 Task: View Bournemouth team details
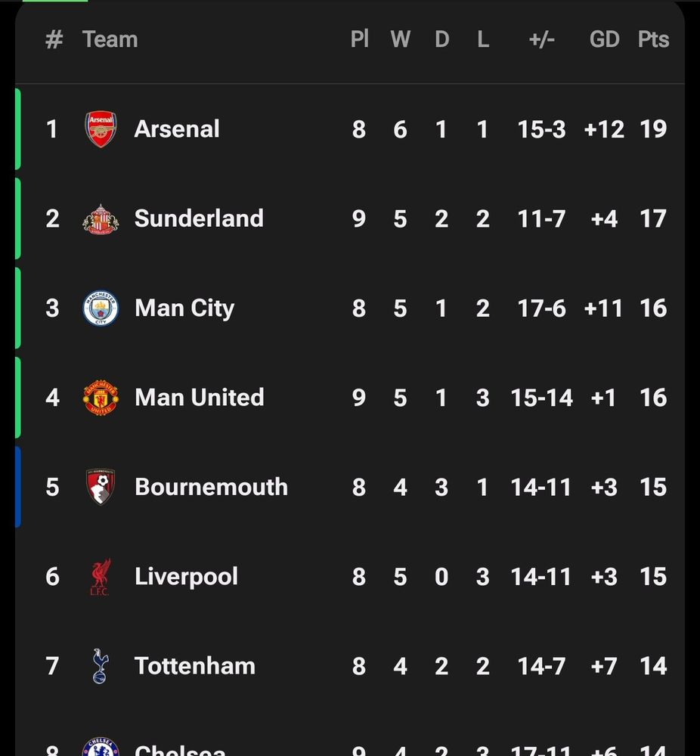(211, 487)
